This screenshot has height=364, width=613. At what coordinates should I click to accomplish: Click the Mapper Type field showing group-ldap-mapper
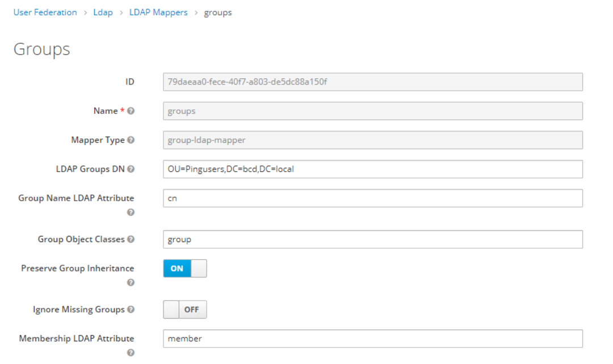click(372, 140)
